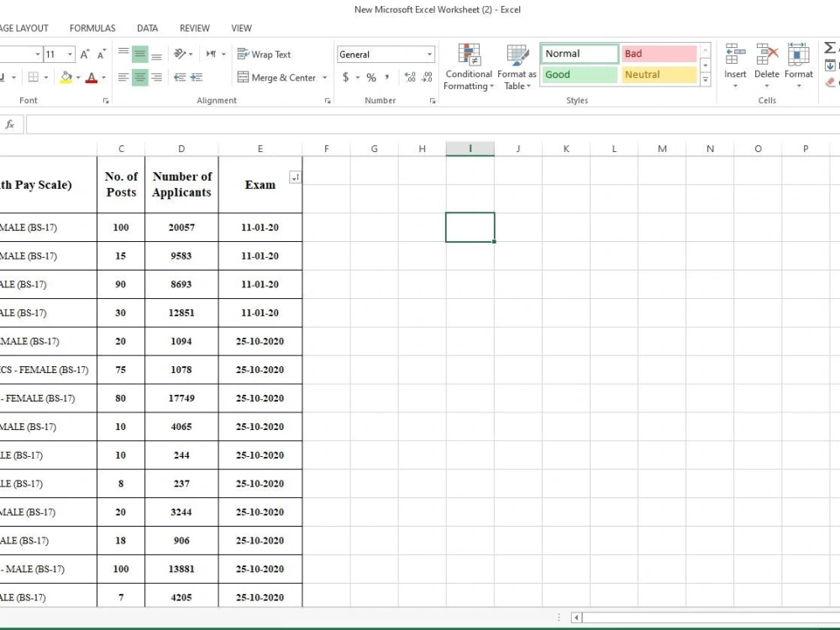Align cell text to the right
The width and height of the screenshot is (840, 630).
click(x=156, y=77)
